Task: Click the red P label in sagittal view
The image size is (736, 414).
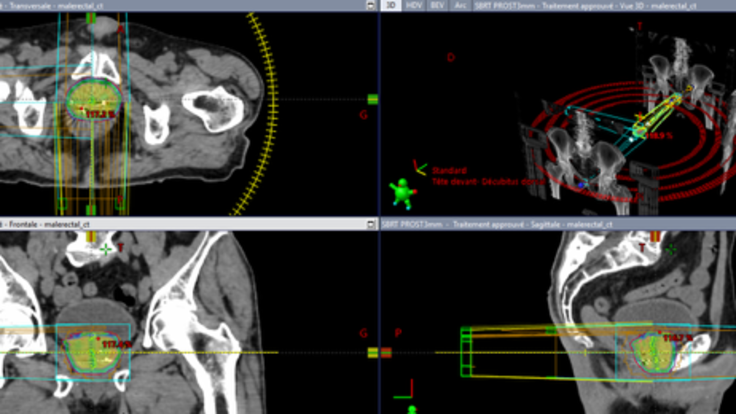Action: (398, 333)
